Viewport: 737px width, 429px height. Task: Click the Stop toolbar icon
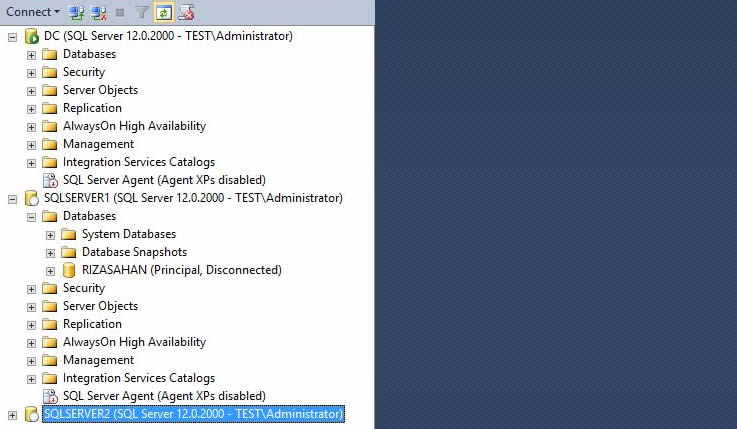[x=120, y=12]
